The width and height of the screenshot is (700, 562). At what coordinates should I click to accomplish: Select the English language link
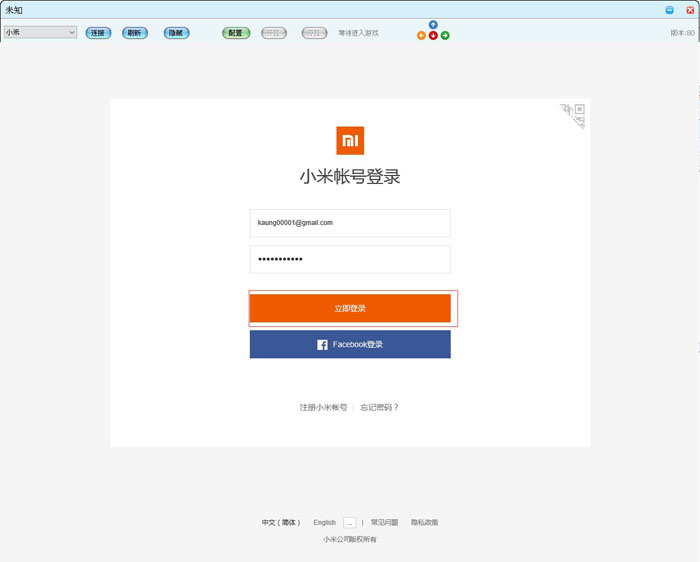[x=324, y=522]
